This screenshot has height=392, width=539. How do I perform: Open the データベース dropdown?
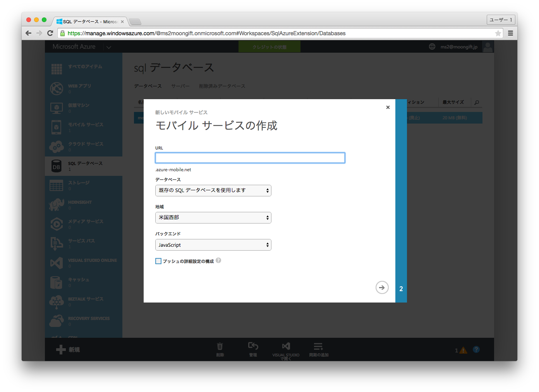coord(213,191)
